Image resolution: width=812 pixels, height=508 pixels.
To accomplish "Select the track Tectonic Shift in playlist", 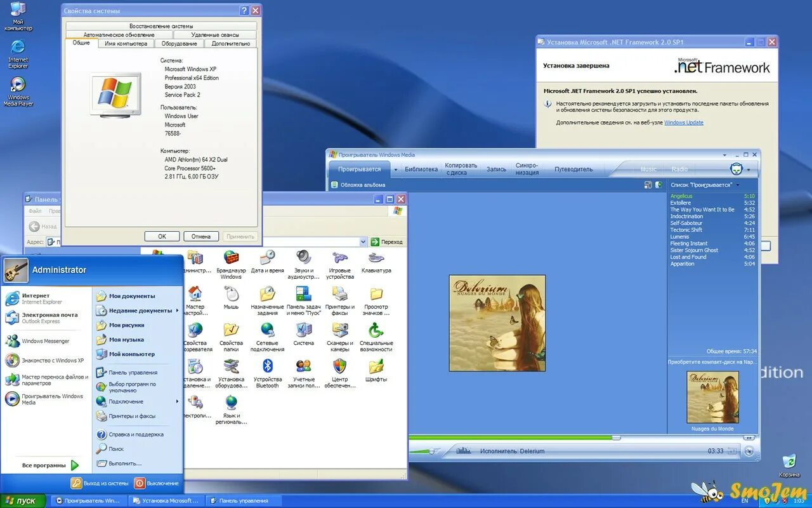I will (686, 229).
